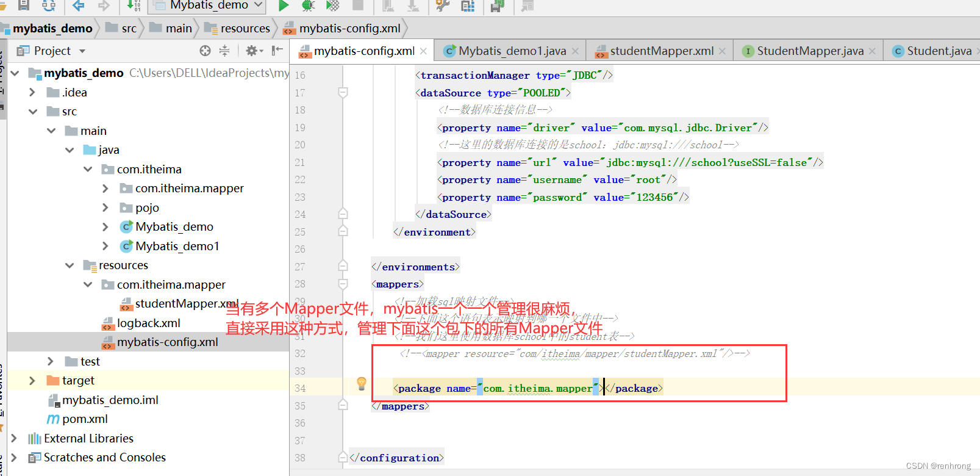Open the Mybatis_demo run configuration dropdown
Viewport: 980px width, 476px height.
pos(207,5)
